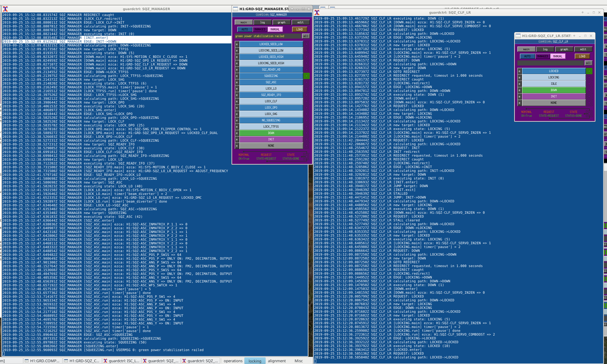
Task: Open the graph from SQZ_MANAGER panel
Action: click(281, 22)
